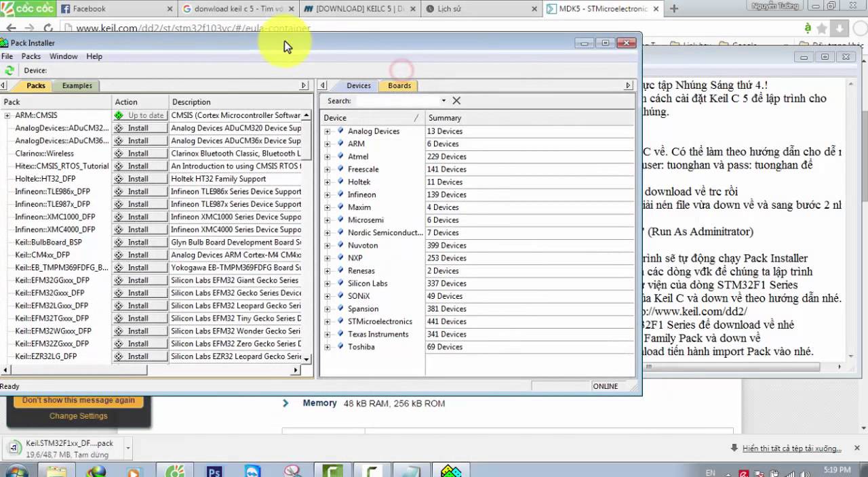Click the Change Settings link
The height and width of the screenshot is (477, 868).
tap(79, 416)
